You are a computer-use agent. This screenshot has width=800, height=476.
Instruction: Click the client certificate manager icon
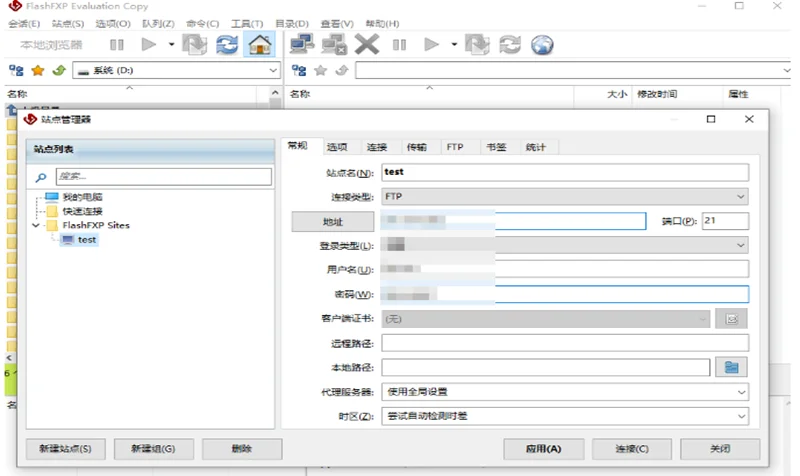pos(732,319)
